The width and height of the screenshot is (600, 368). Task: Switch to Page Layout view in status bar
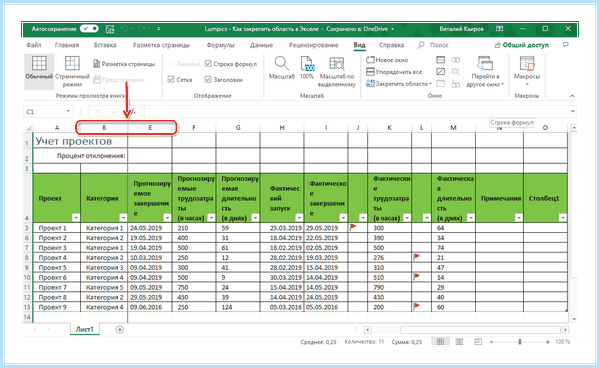coord(459,342)
